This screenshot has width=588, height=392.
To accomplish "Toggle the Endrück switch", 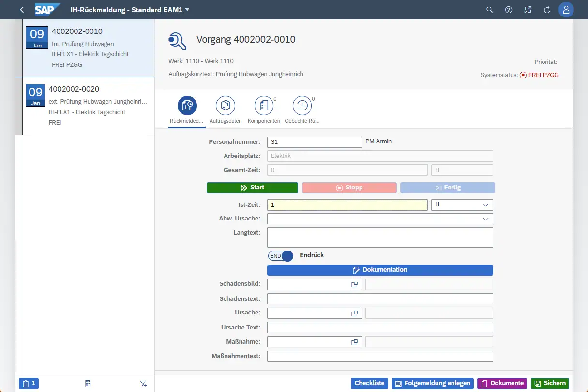I will pos(281,256).
